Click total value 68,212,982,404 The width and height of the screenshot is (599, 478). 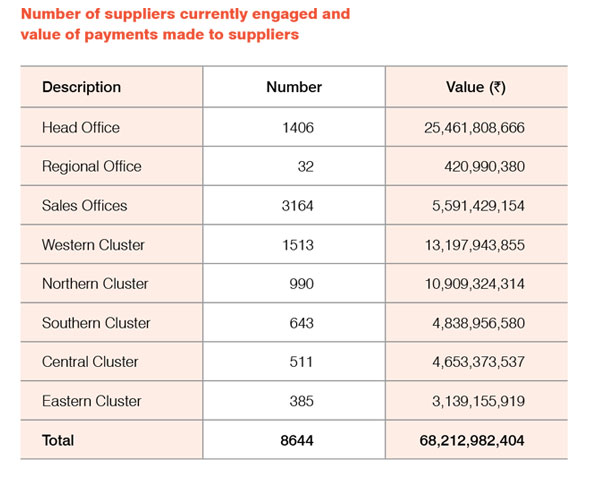pos(472,440)
